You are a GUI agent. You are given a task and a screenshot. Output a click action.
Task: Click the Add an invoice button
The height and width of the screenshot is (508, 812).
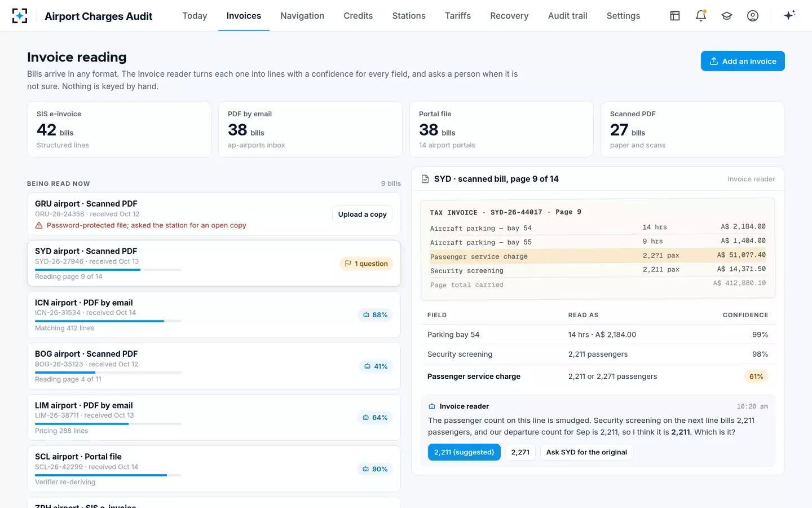[743, 61]
